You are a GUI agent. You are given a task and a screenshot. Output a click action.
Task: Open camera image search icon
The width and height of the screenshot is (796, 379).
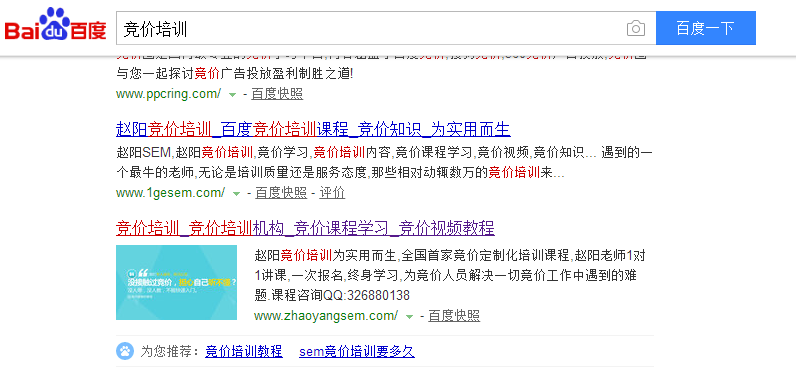click(636, 28)
